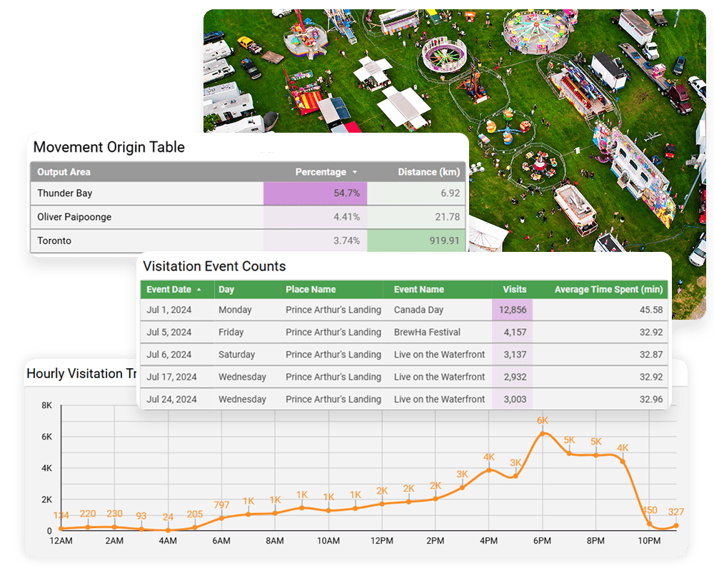Select the Canada Day event name
Viewport: 714px width, 588px height.
point(418,310)
